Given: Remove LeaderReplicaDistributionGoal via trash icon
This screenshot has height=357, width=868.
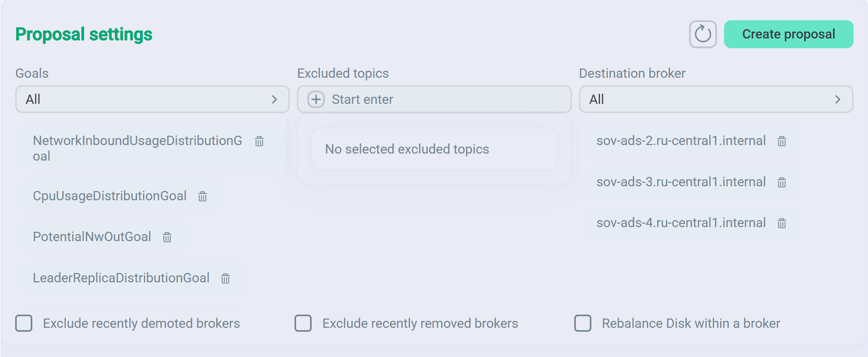Looking at the screenshot, I should [x=225, y=279].
